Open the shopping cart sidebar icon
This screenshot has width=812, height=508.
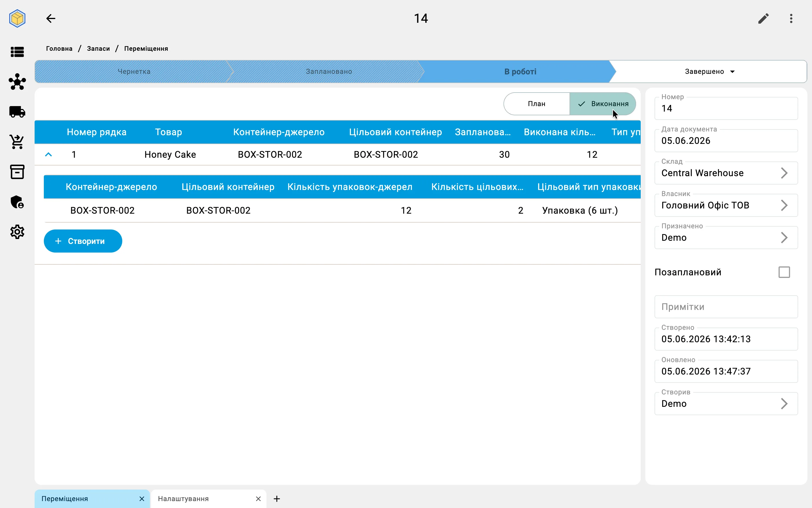[x=17, y=142]
